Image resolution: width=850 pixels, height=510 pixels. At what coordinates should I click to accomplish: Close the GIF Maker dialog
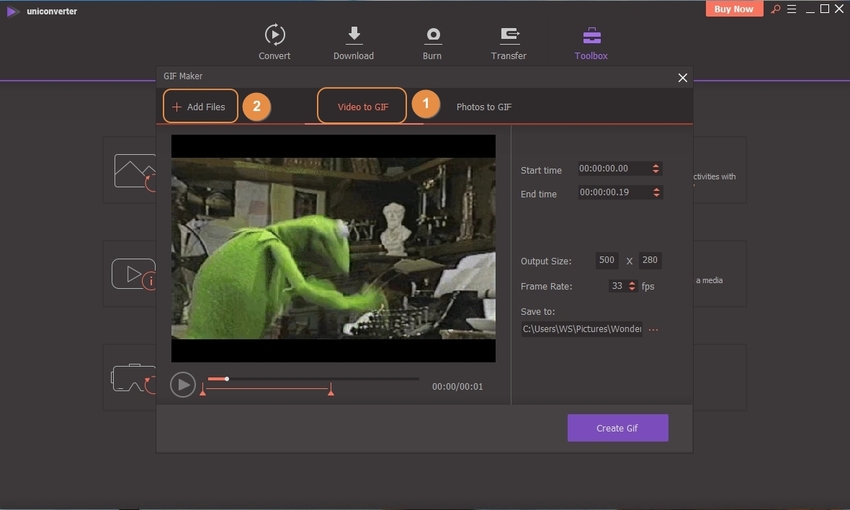683,77
